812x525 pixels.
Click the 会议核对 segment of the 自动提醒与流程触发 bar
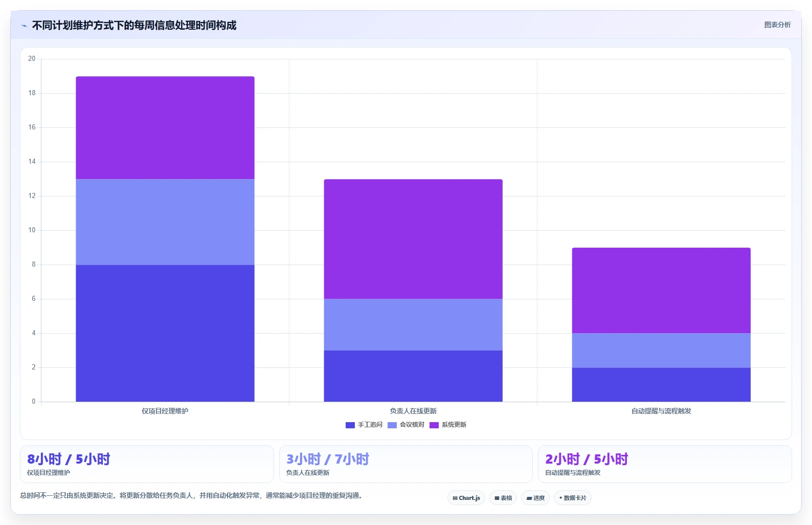tap(661, 351)
